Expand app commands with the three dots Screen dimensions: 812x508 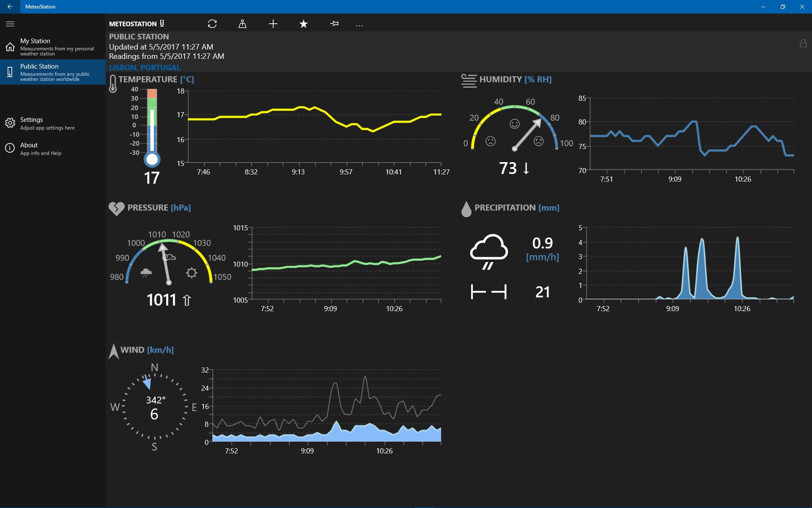click(359, 24)
